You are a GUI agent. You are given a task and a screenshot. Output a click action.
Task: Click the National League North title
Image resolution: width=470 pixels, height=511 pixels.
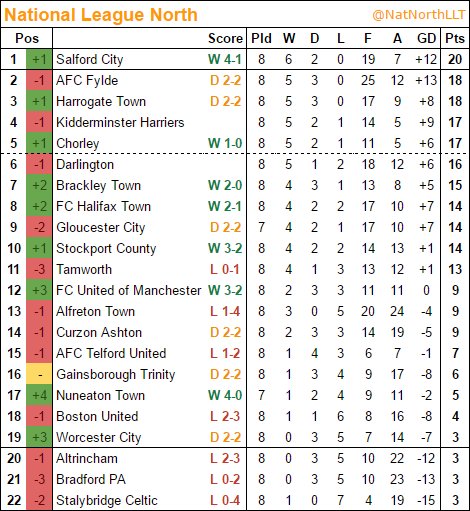(101, 15)
